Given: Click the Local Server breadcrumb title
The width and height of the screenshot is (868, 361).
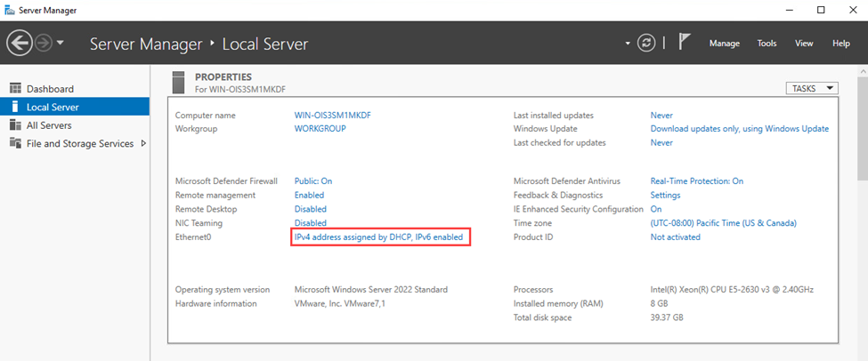Looking at the screenshot, I should (265, 44).
